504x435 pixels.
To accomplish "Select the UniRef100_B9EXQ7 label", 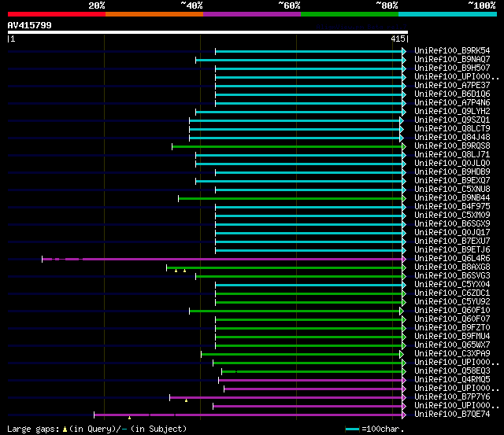I will [452, 181].
